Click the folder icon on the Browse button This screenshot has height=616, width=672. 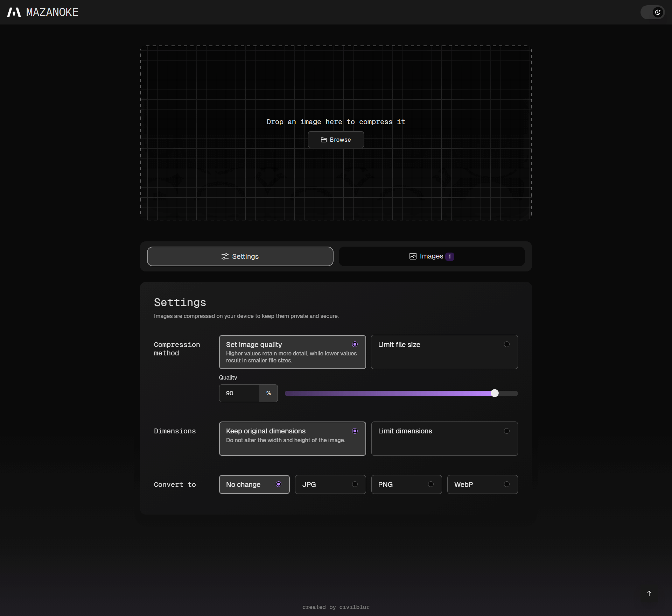(x=324, y=140)
